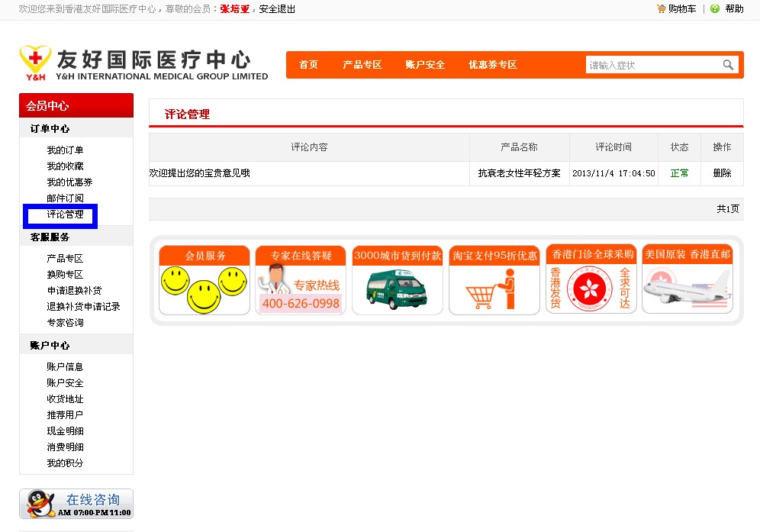Click the 评论时间 column header
Viewport: 760px width, 532px height.
[x=613, y=147]
